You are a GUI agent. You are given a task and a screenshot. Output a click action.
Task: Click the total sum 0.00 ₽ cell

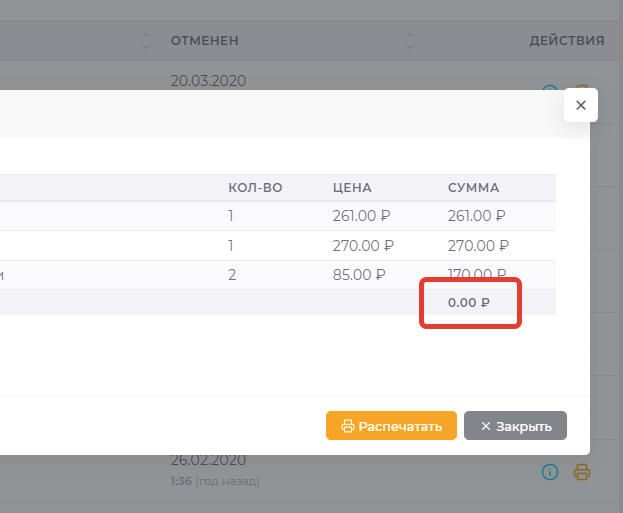[x=469, y=303]
